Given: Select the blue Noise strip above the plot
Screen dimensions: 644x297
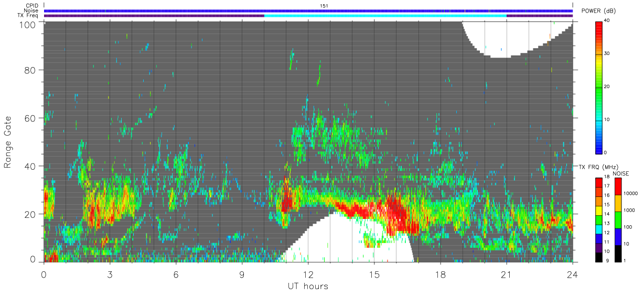Looking at the screenshot, I should [308, 10].
